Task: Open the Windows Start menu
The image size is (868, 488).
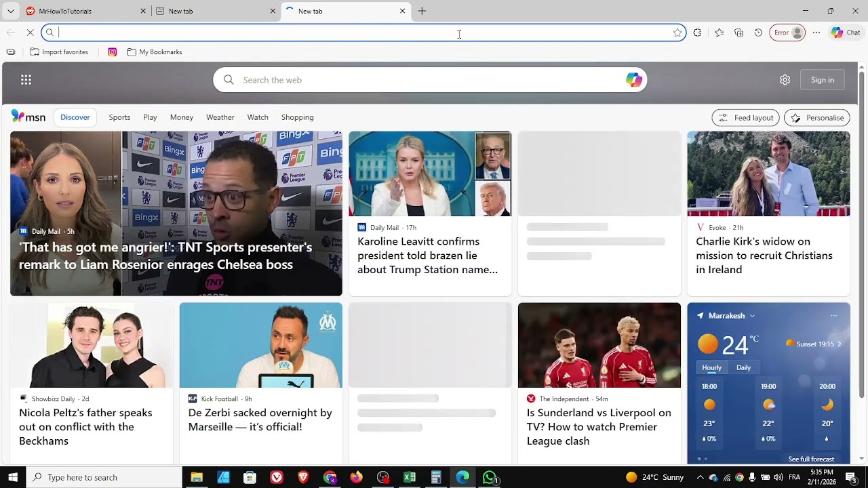Action: 12,477
